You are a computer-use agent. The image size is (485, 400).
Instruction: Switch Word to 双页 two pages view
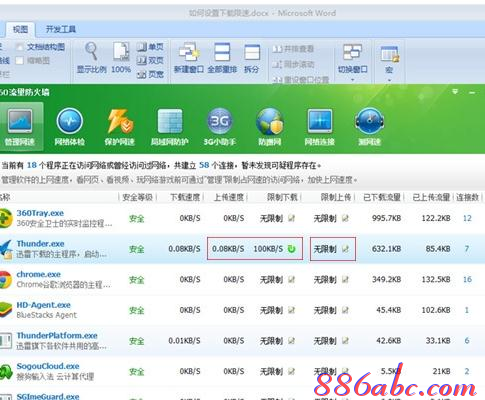tap(151, 61)
